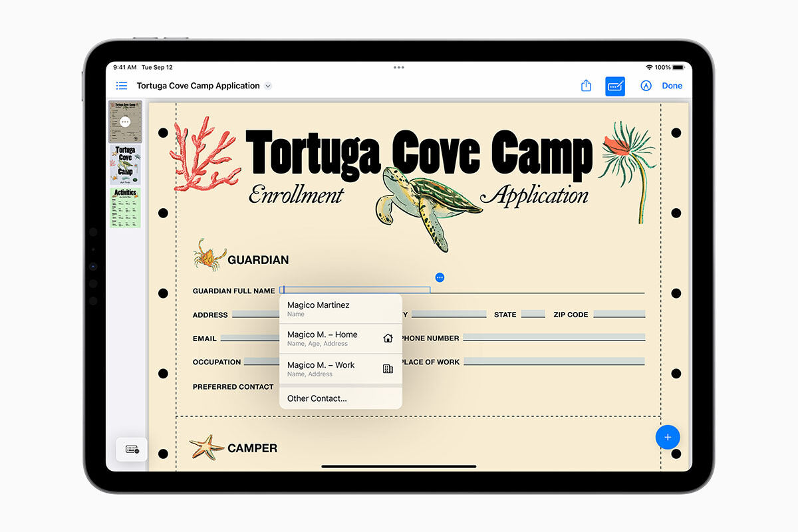Tap the blue more options dot above field
This screenshot has height=532, width=798.
coord(439,277)
